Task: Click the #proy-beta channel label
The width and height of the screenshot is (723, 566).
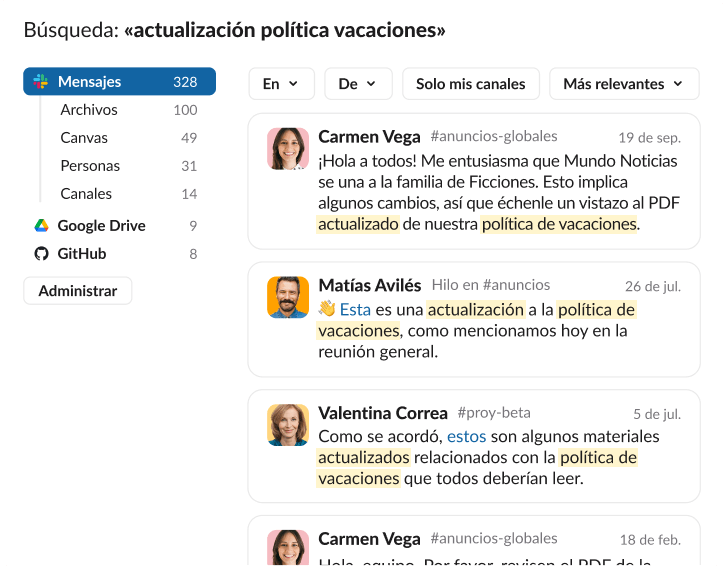Action: coord(494,413)
